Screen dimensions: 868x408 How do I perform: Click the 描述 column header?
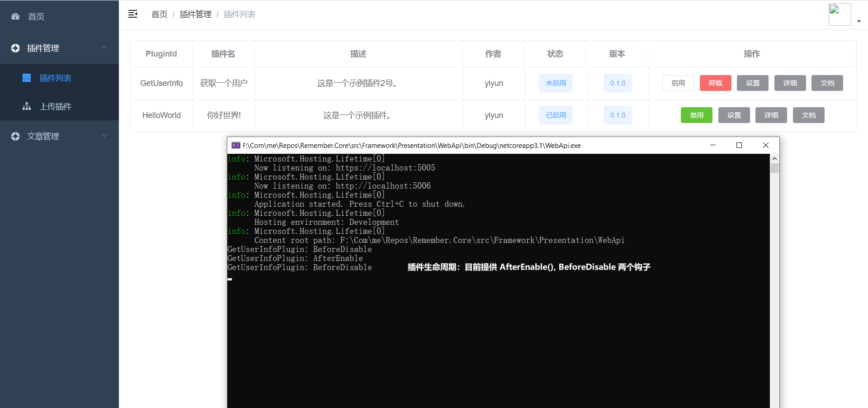358,54
